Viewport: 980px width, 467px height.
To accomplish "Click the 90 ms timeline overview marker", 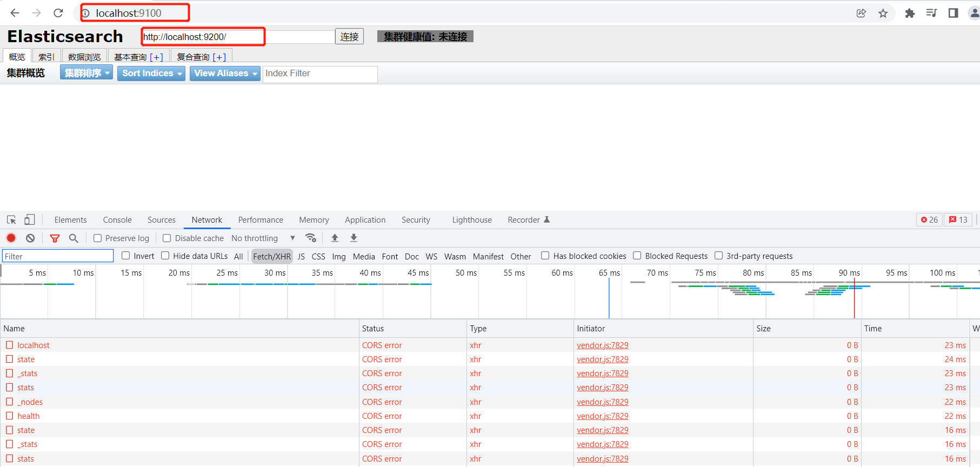I will pyautogui.click(x=849, y=273).
